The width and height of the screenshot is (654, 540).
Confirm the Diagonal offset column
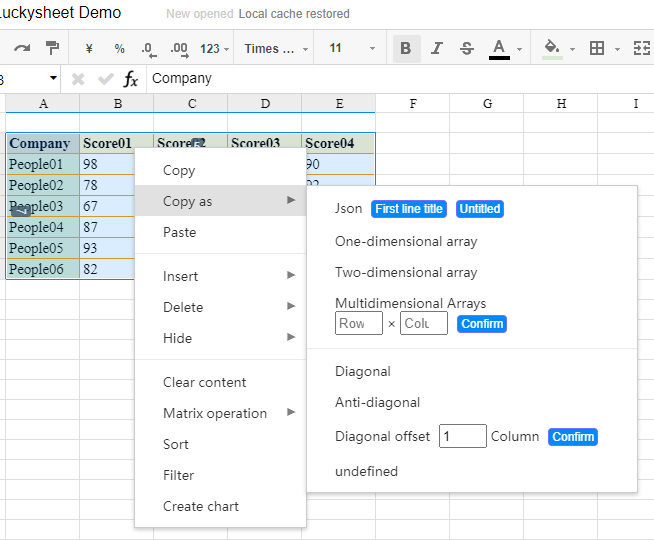pos(573,437)
